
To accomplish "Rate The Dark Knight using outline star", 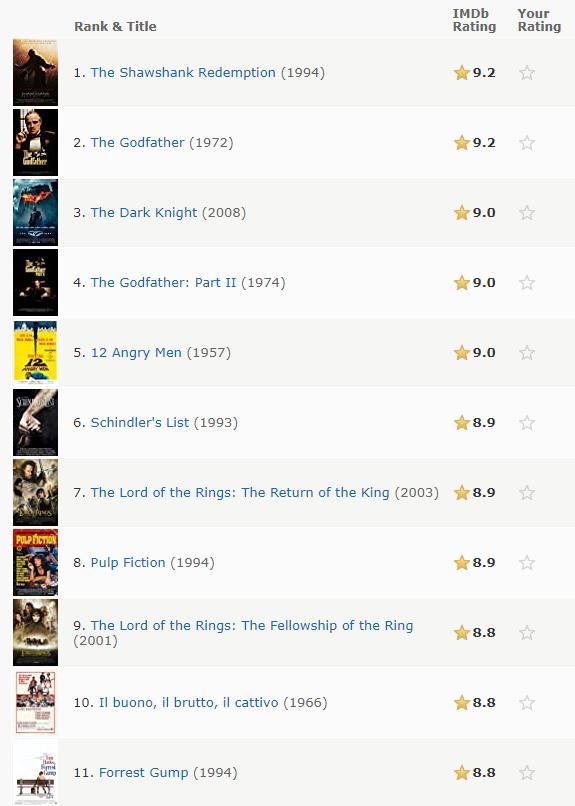I will click(527, 212).
